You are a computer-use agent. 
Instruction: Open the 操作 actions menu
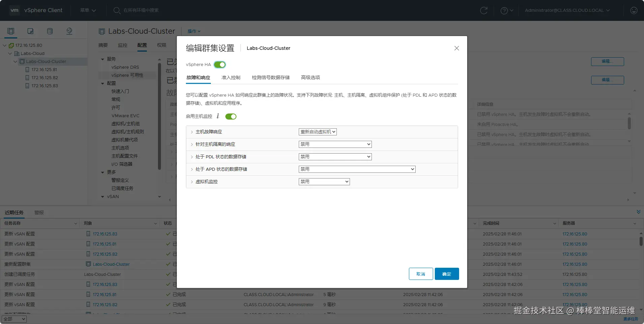194,31
